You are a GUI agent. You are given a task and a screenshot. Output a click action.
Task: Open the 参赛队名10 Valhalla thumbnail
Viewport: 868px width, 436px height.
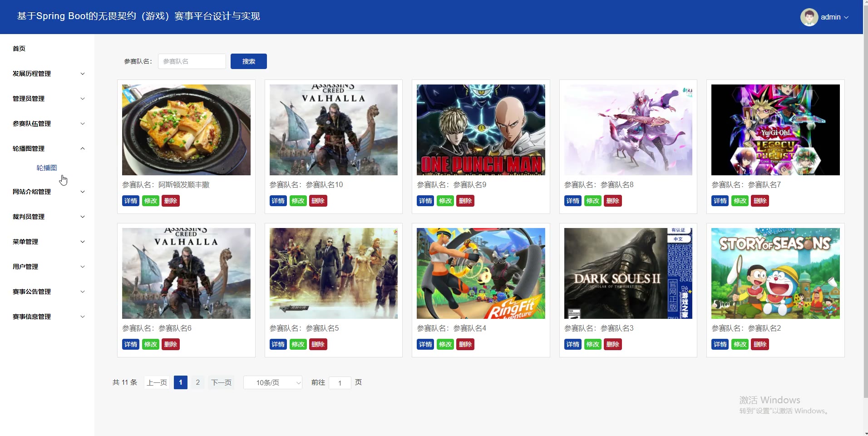[334, 130]
